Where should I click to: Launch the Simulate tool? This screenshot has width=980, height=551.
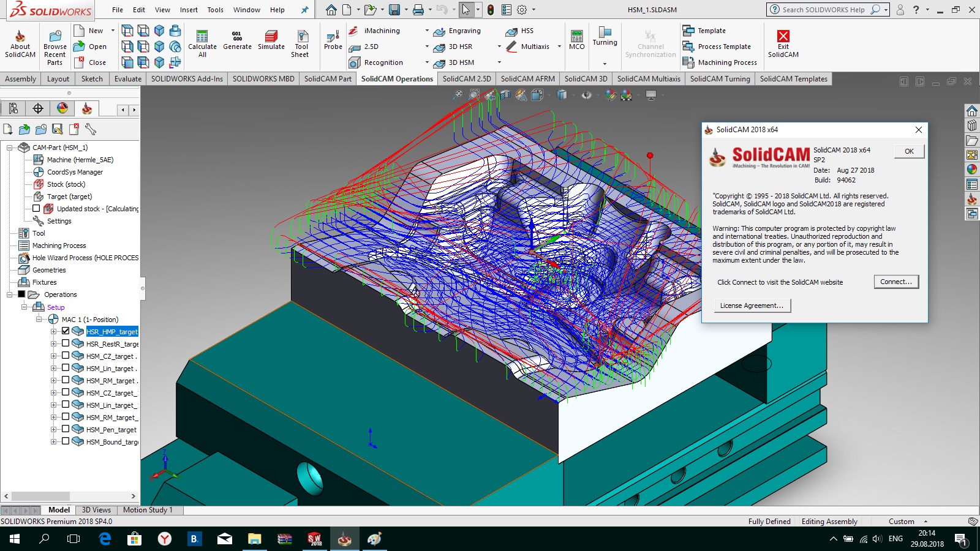pyautogui.click(x=271, y=40)
